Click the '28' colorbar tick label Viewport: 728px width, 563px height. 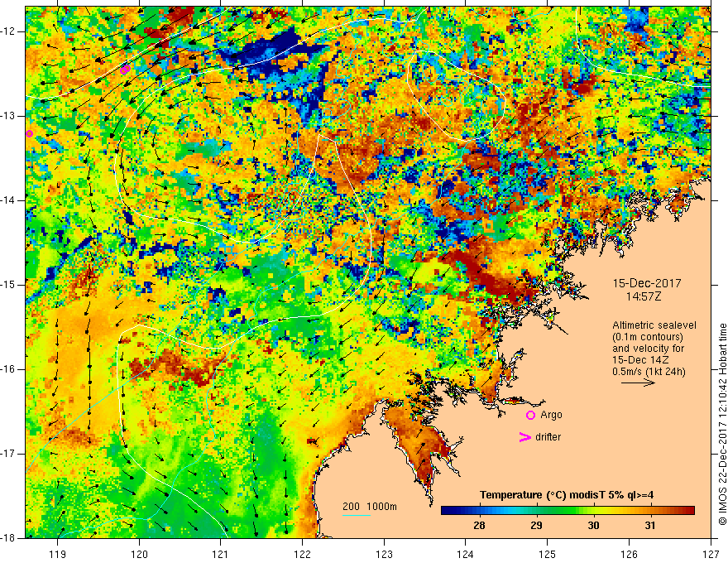(479, 526)
